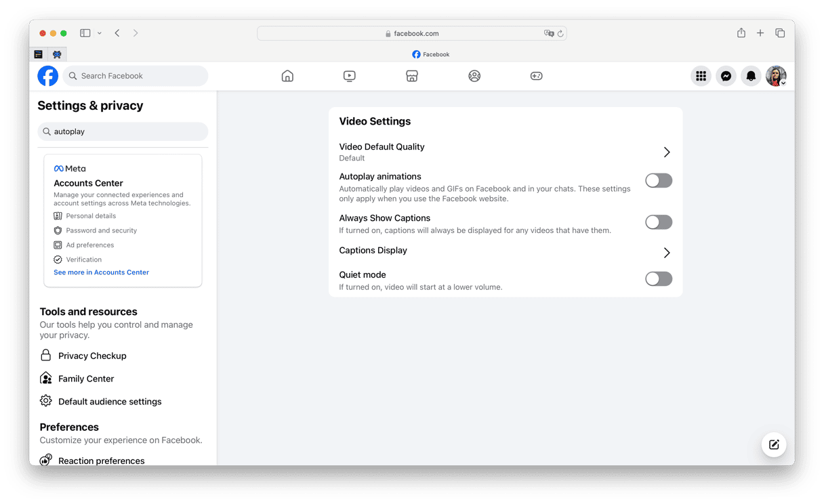Click the settings search field containing autoplay
This screenshot has width=824, height=504.
(123, 131)
